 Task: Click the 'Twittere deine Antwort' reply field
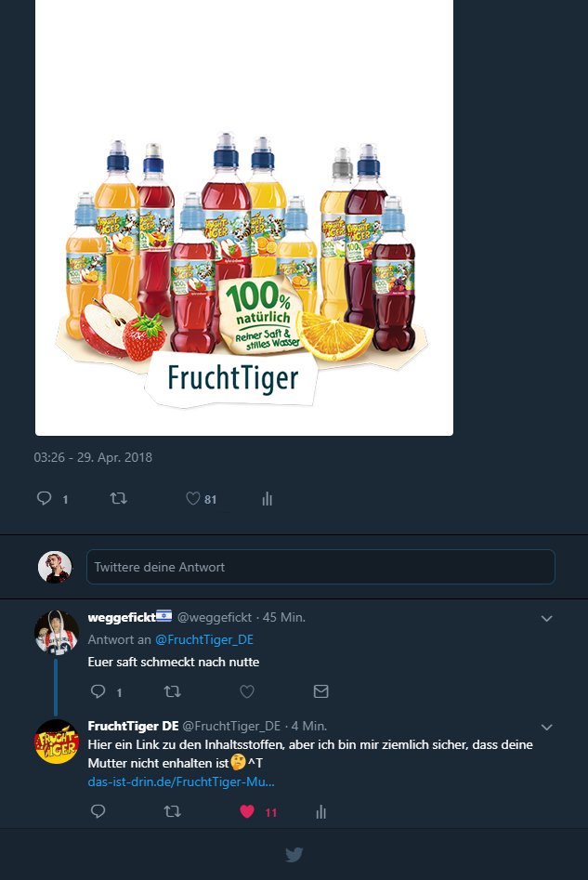coord(320,567)
